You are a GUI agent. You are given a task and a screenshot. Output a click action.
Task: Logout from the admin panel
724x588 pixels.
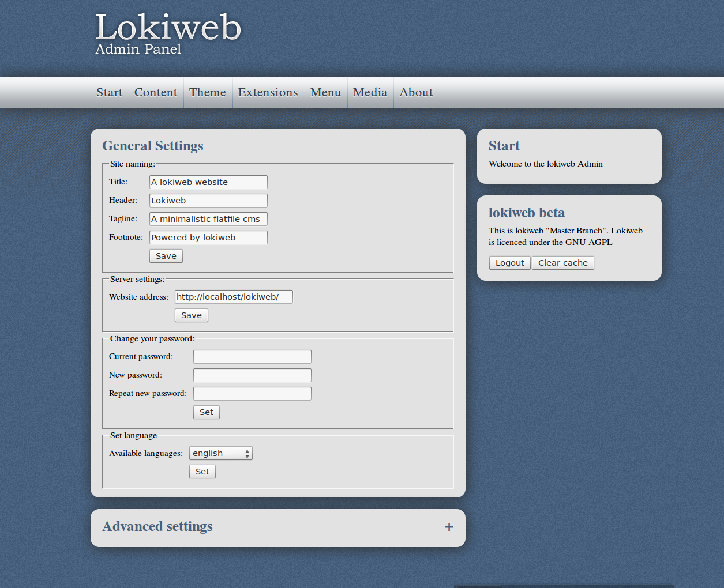click(x=509, y=262)
